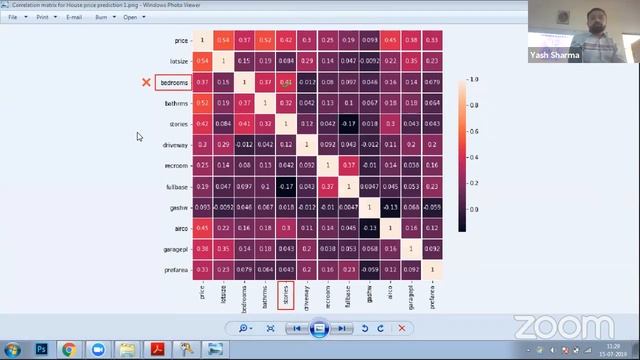Go to the next image

(342, 328)
